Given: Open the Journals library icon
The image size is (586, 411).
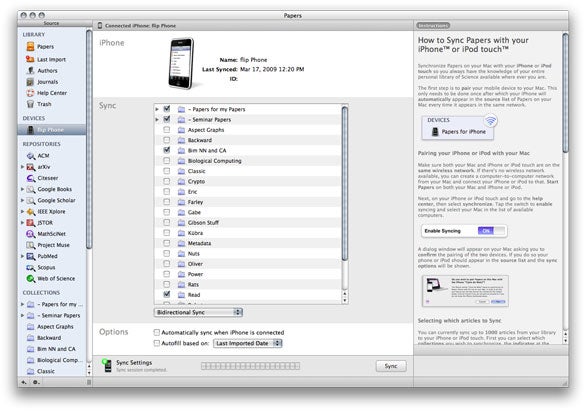Looking at the screenshot, I should tap(30, 81).
